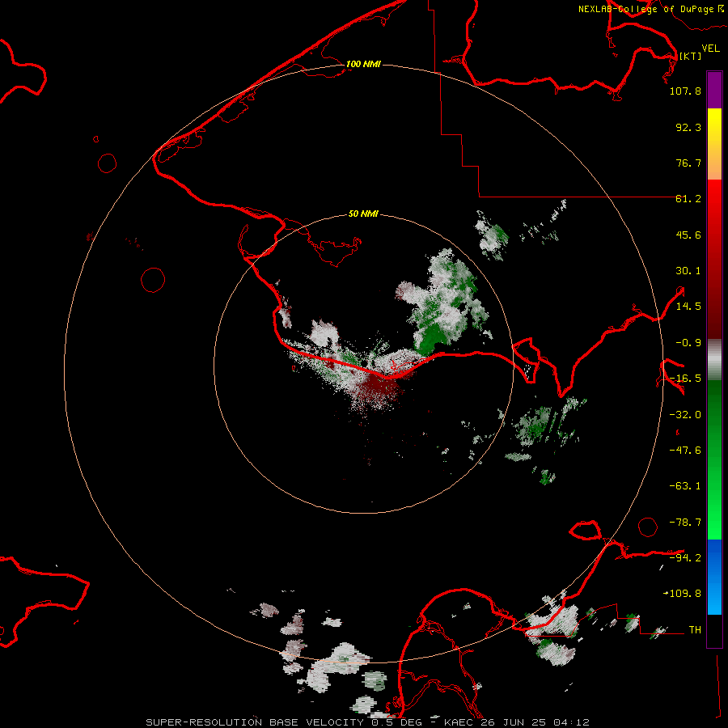Click the VEL legend title
This screenshot has width=728, height=728.
tap(710, 49)
